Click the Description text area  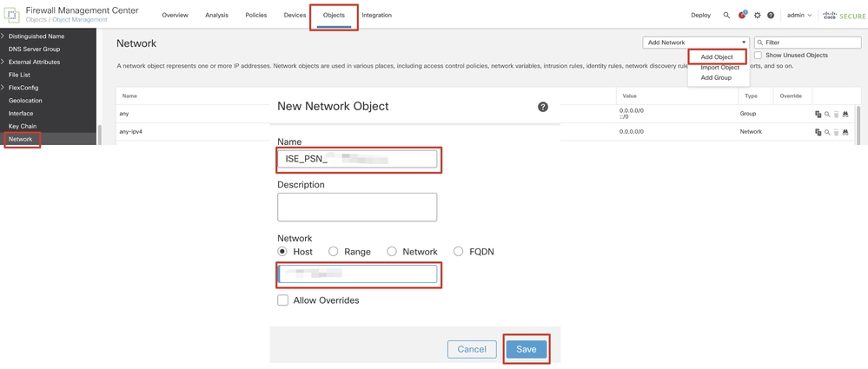point(357,207)
